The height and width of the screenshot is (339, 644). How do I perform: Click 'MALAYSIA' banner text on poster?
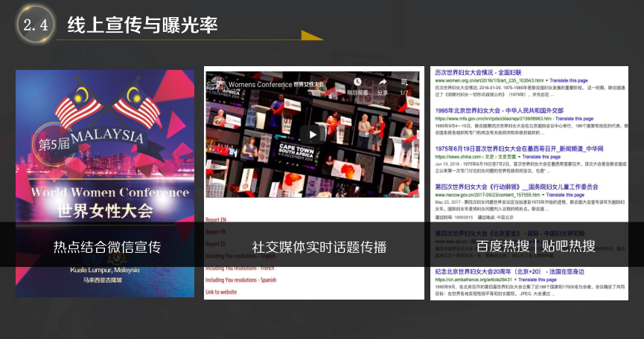107,136
